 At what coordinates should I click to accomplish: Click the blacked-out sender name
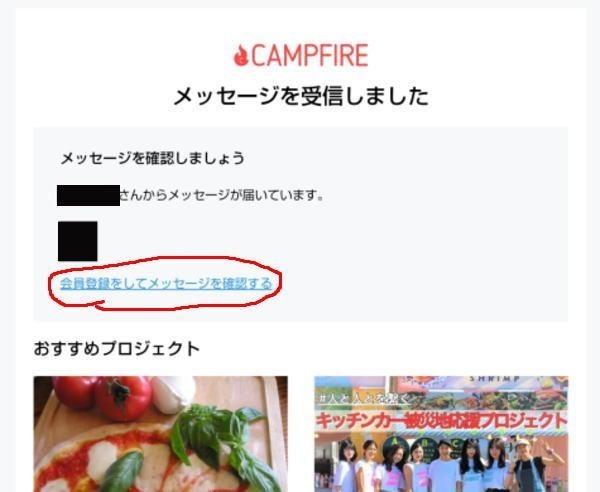88,195
